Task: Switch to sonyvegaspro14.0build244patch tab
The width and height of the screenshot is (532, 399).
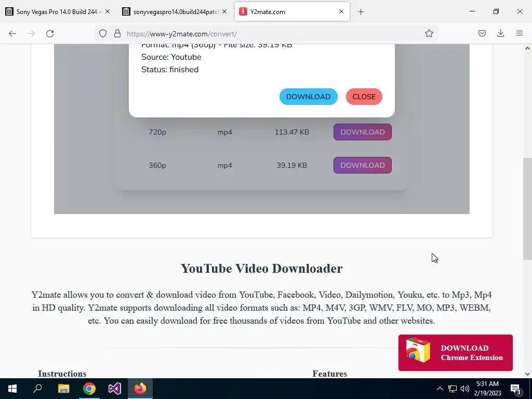Action: click(175, 12)
